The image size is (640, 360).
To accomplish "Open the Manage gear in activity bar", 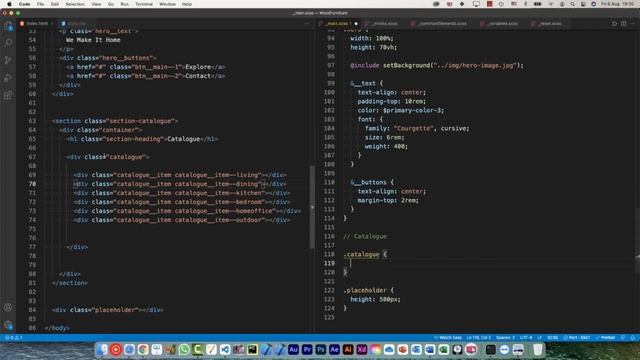I will pyautogui.click(x=8, y=325).
